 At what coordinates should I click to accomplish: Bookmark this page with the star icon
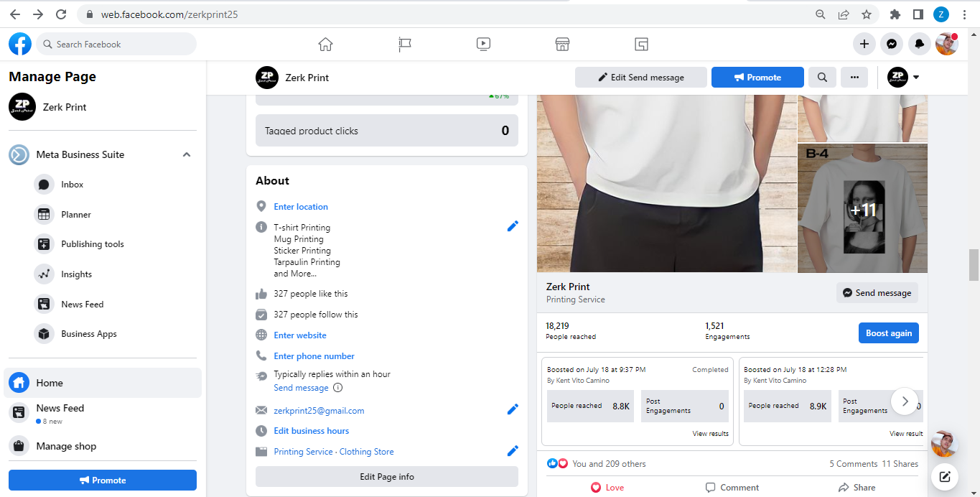point(867,14)
